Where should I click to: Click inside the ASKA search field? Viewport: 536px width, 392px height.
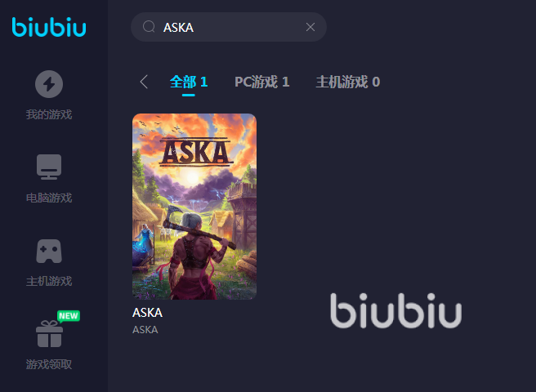point(229,27)
